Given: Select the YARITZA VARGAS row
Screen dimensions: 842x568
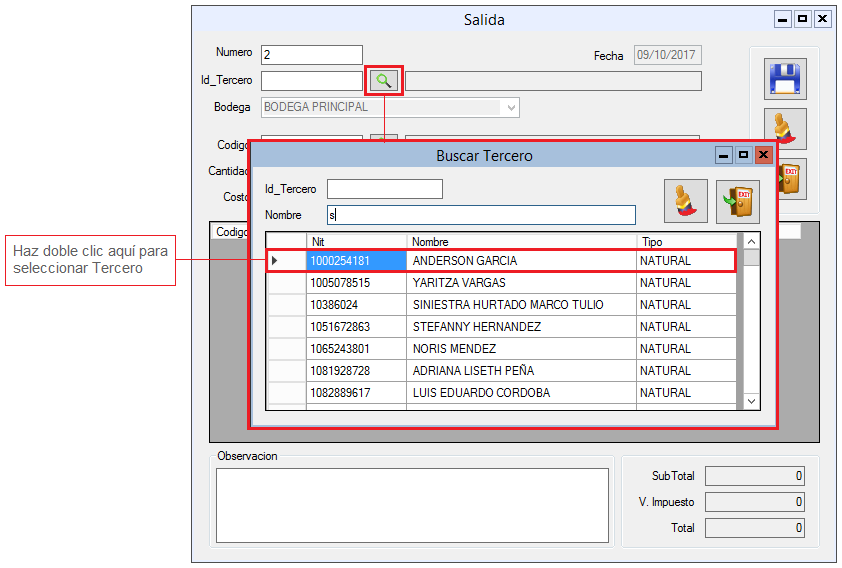Looking at the screenshot, I should pos(521,283).
